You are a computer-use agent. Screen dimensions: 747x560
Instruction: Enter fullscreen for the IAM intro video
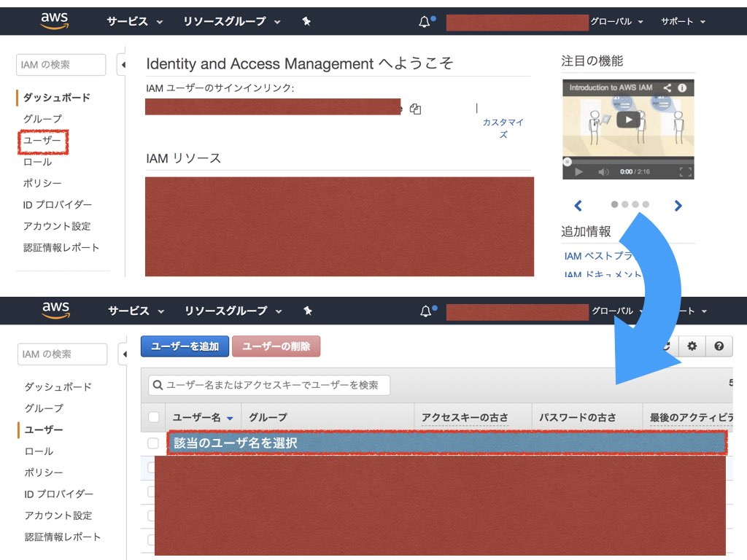(686, 172)
